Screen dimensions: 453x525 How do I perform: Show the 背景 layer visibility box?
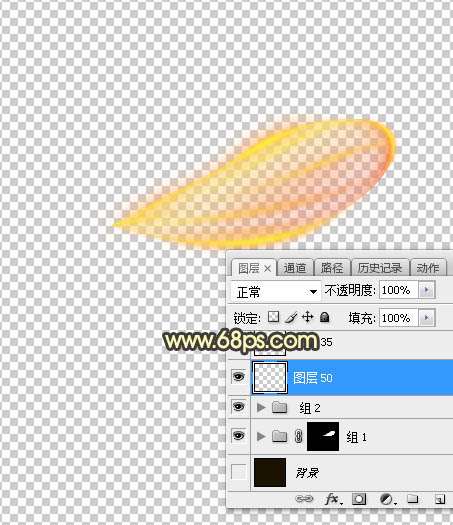tap(238, 472)
